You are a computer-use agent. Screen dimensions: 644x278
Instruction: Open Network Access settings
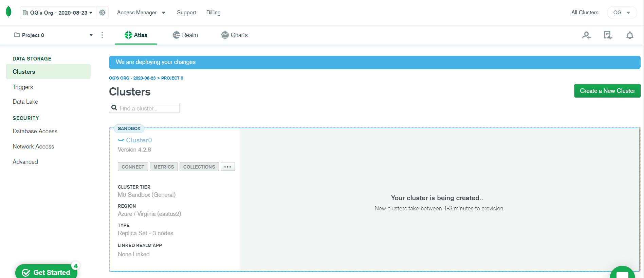click(33, 146)
